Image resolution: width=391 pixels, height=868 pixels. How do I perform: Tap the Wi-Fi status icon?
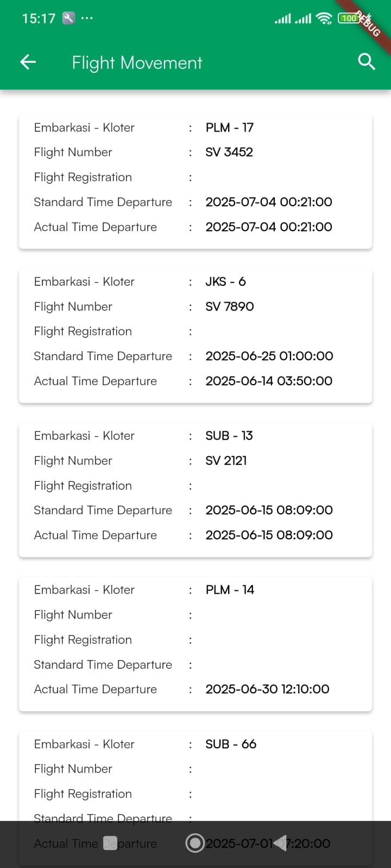pos(324,18)
